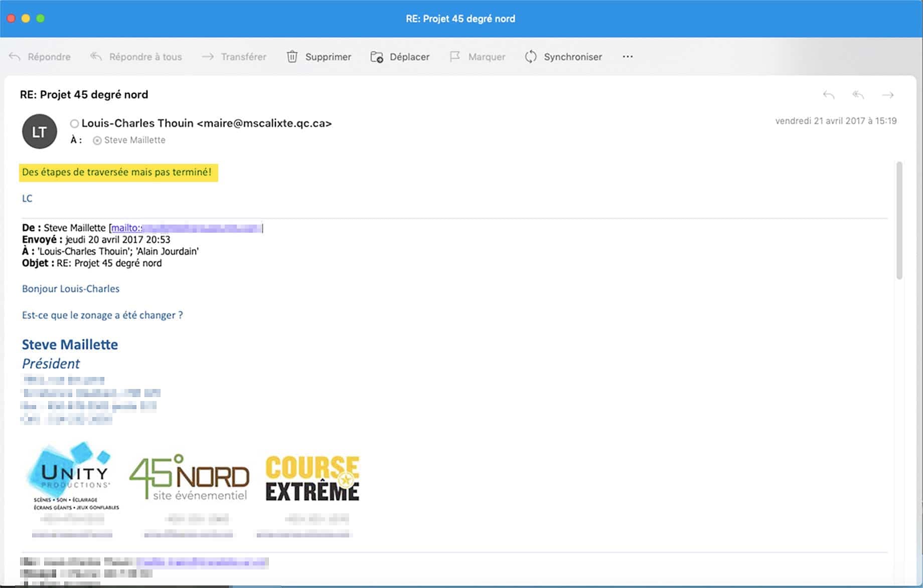The image size is (923, 588).
Task: Click the LT sender avatar
Action: tap(40, 131)
